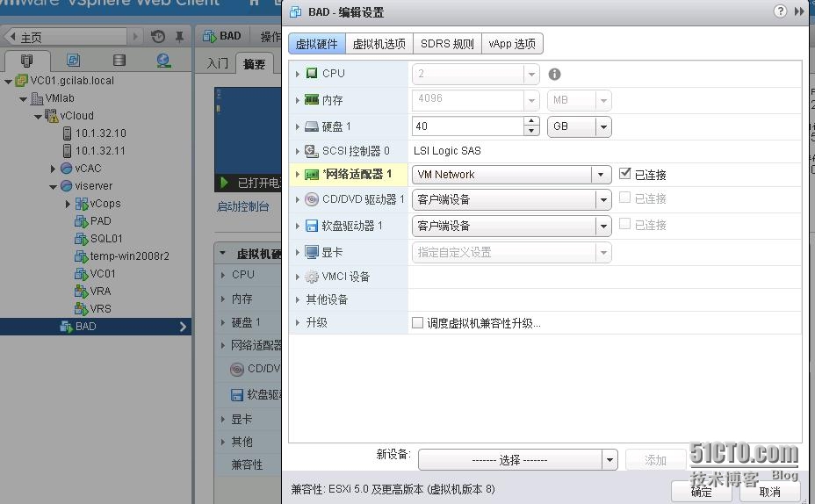This screenshot has height=504, width=815.
Task: Open the 入门 tab behind dialog
Action: (217, 63)
